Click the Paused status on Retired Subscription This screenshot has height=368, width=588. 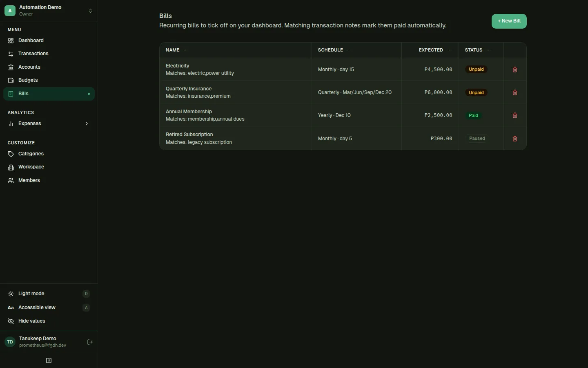(477, 139)
